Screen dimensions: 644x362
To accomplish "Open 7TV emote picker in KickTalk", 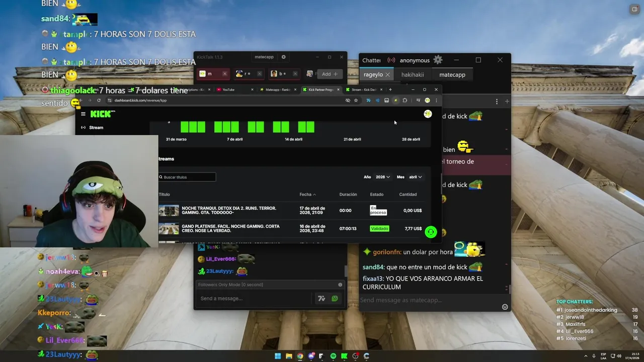I will tap(321, 299).
